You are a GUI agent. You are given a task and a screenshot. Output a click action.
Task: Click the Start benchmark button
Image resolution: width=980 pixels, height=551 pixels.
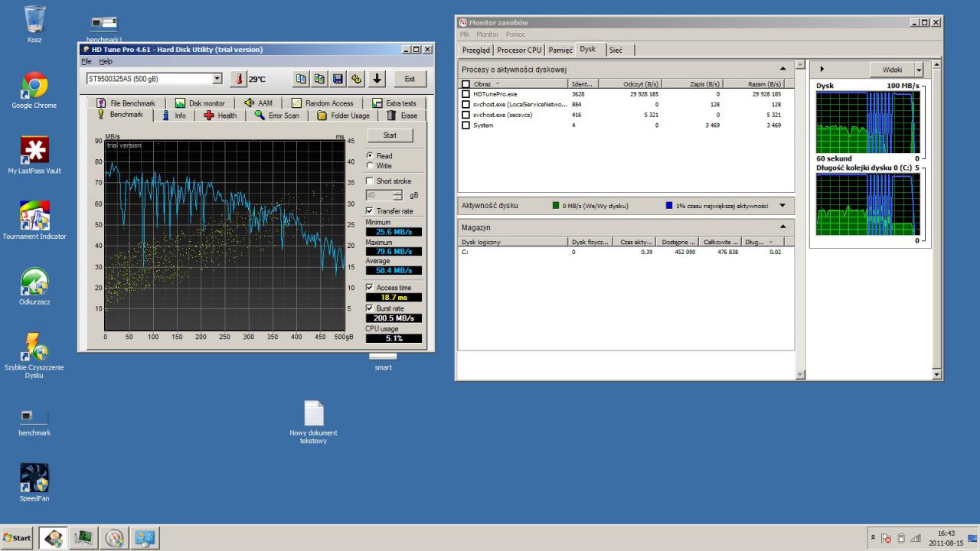tap(390, 135)
